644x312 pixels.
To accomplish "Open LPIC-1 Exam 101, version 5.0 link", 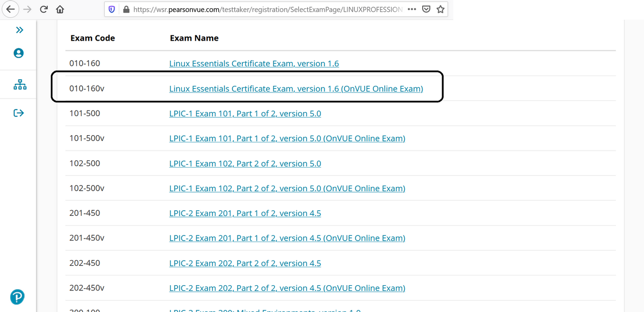I will pos(245,114).
